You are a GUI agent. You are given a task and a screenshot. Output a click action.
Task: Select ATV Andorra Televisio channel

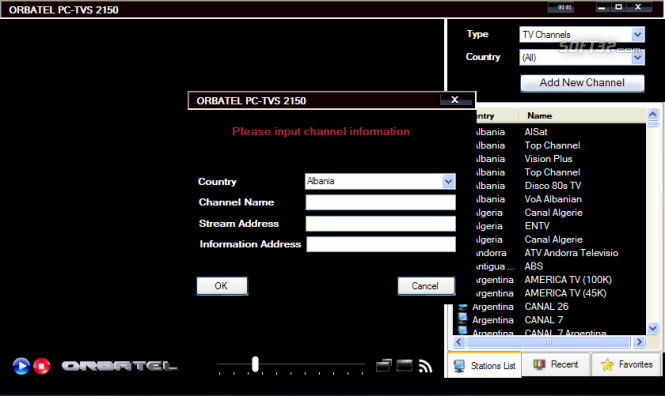[x=571, y=253]
